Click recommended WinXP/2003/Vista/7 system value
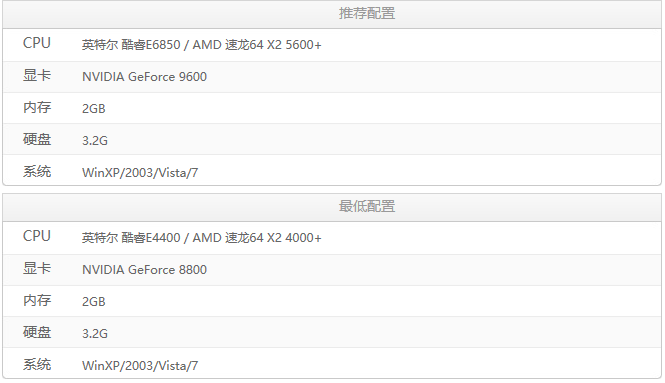665x383 pixels. [140, 173]
